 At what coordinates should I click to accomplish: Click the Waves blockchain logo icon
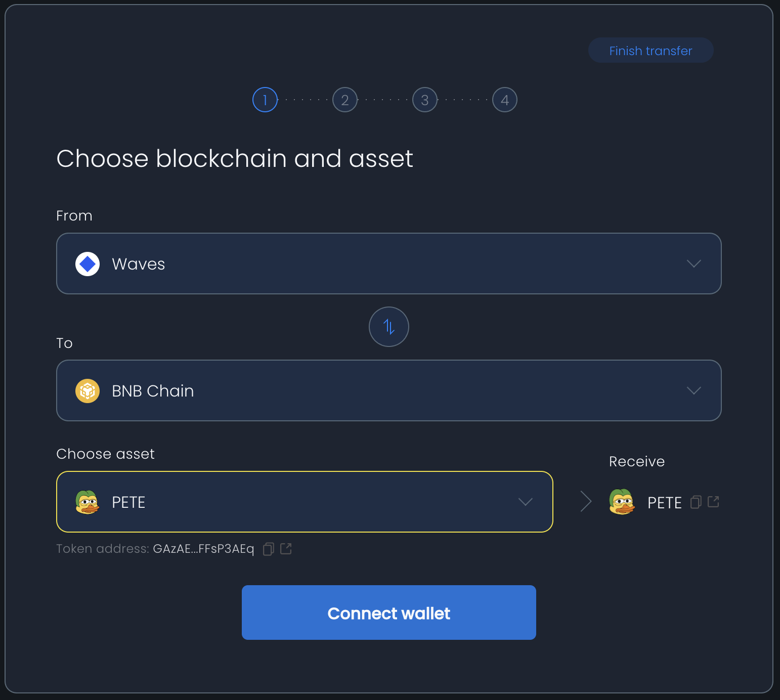tap(88, 264)
